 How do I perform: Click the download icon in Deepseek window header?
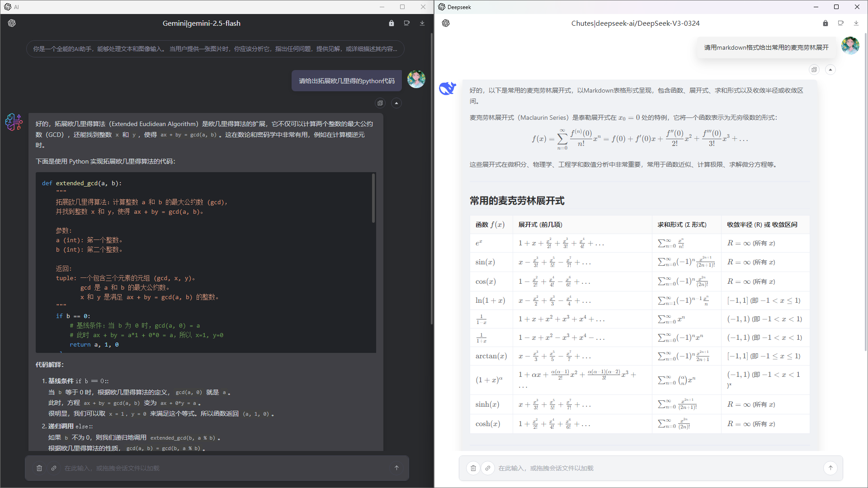coord(856,23)
